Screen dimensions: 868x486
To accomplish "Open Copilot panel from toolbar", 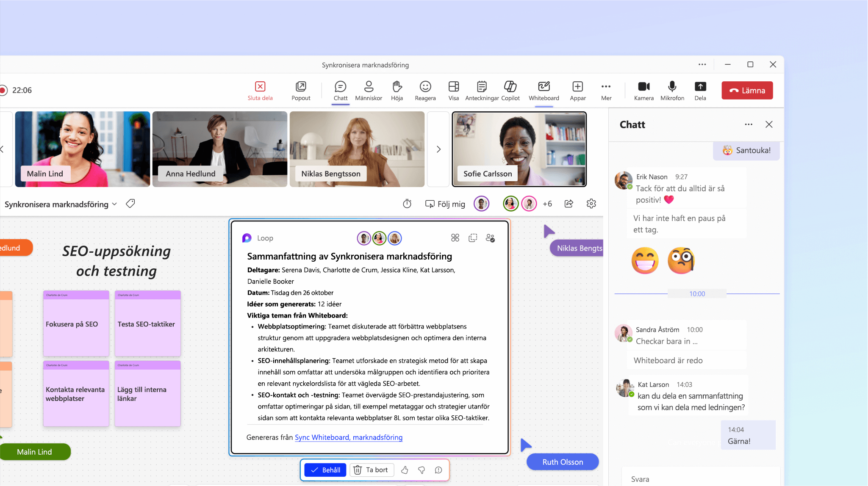I will pos(511,90).
